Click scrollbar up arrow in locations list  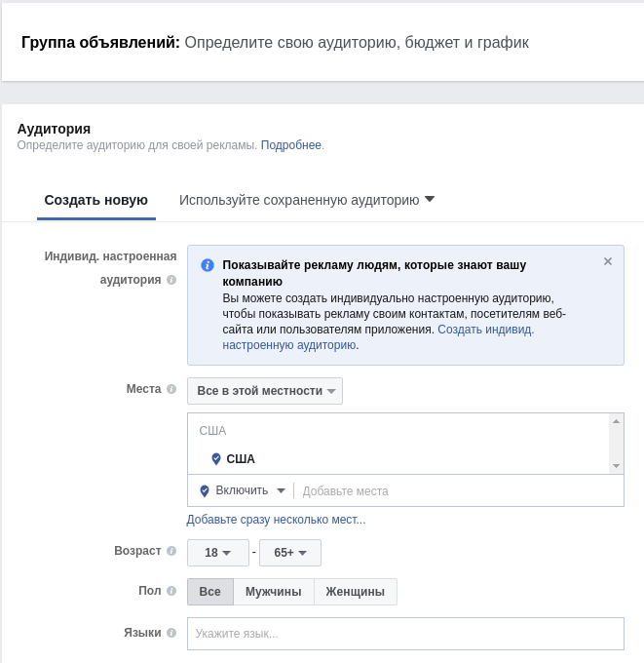[616, 421]
